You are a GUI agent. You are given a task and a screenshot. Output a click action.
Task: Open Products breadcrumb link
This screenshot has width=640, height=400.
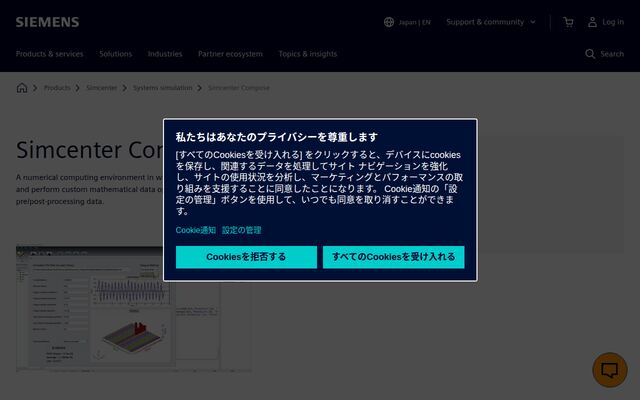point(57,88)
